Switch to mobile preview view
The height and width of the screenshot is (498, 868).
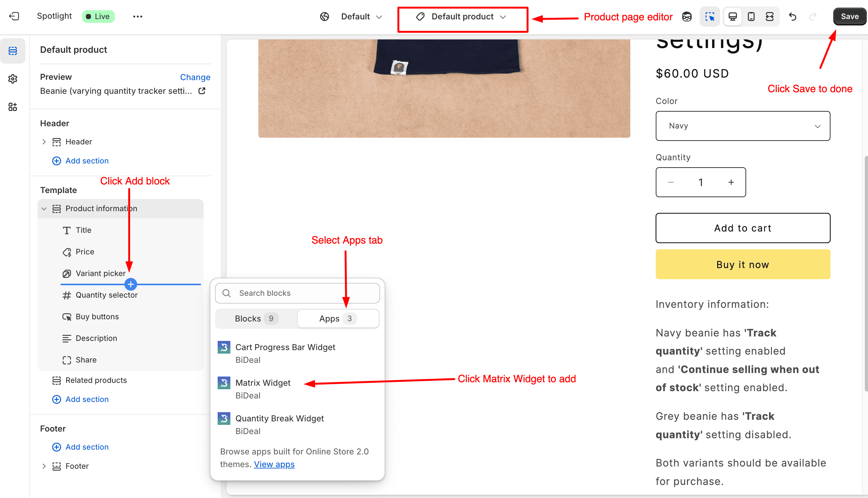pyautogui.click(x=751, y=17)
